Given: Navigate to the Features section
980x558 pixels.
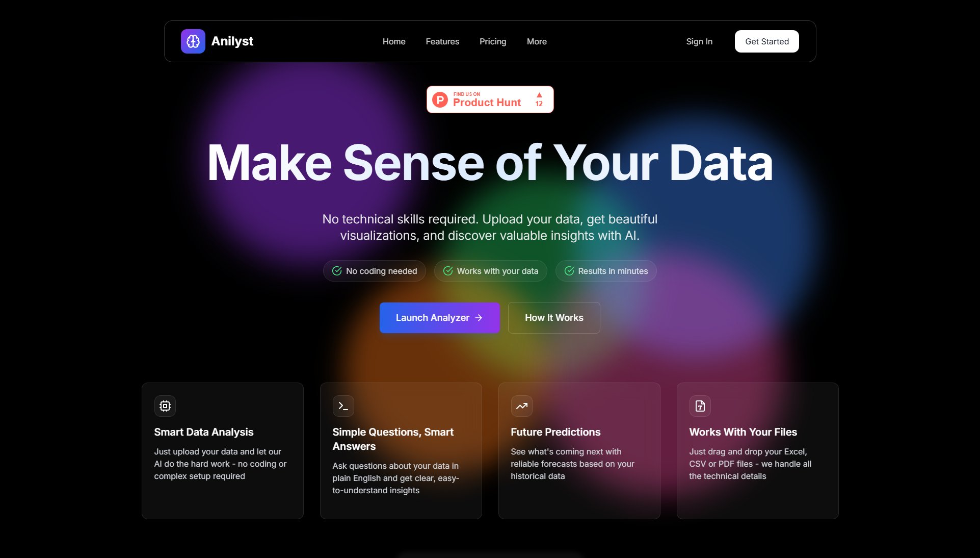Looking at the screenshot, I should 442,41.
